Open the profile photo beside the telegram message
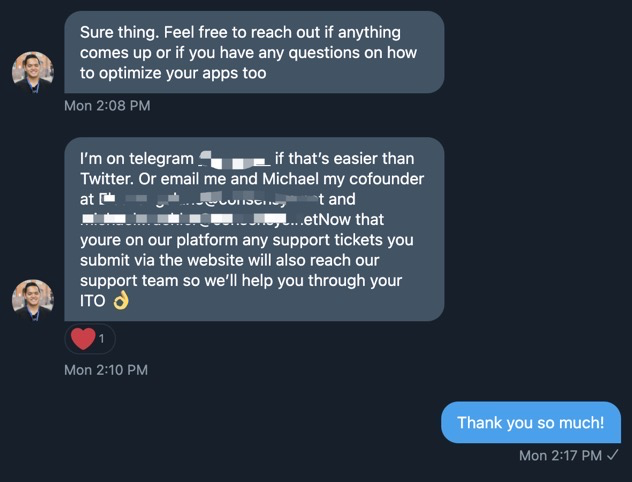This screenshot has width=632, height=482. pyautogui.click(x=32, y=300)
